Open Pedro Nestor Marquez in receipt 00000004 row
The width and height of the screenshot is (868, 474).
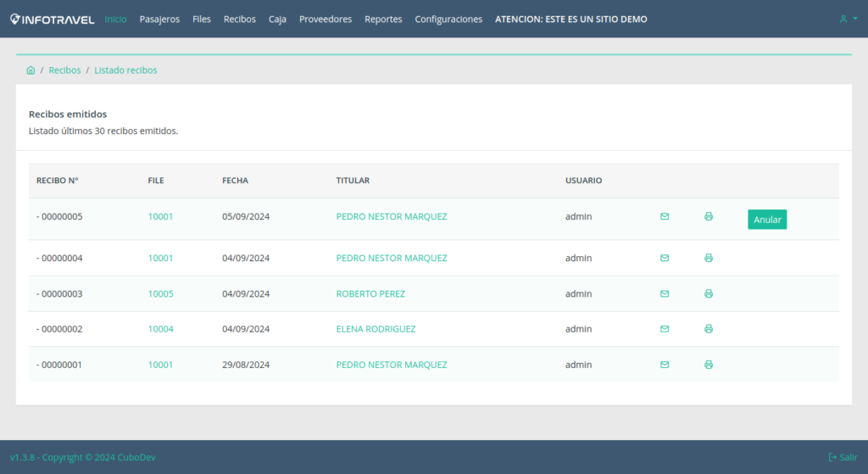coord(392,258)
